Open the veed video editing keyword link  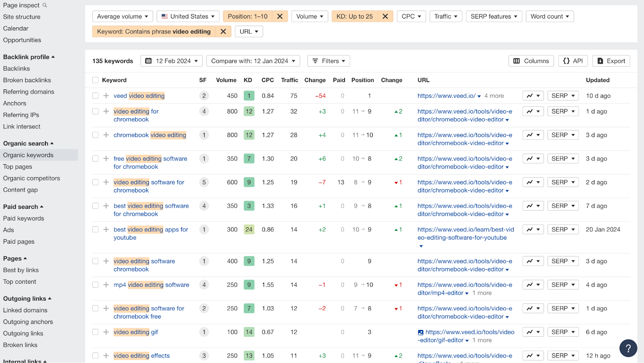click(139, 96)
